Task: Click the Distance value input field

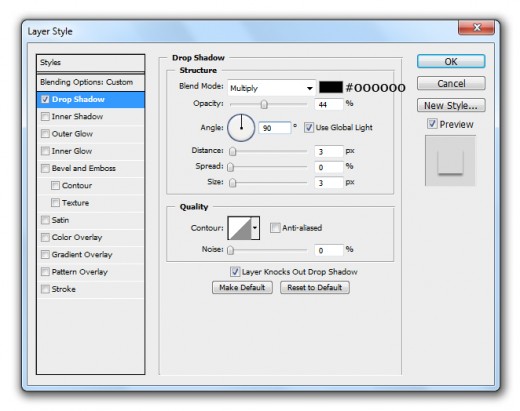Action: [x=329, y=151]
